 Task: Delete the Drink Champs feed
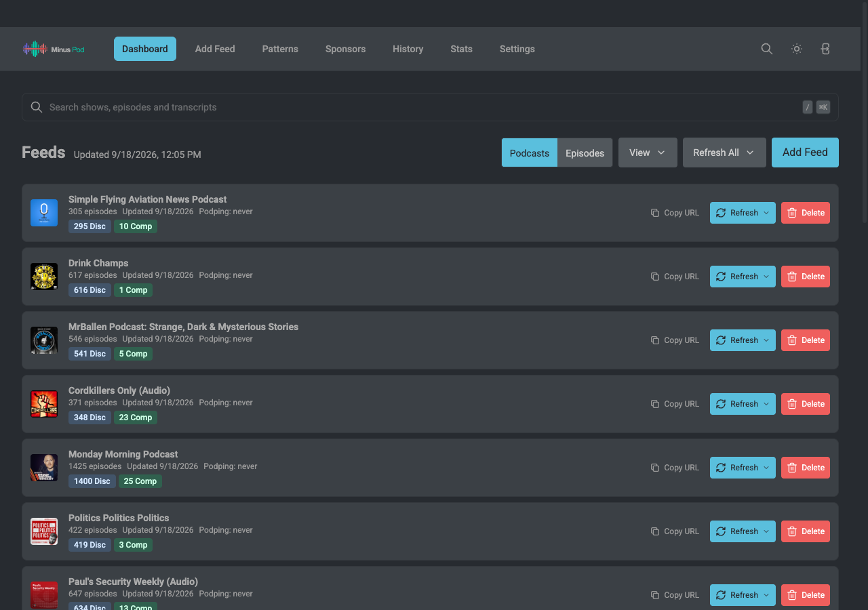(x=806, y=277)
